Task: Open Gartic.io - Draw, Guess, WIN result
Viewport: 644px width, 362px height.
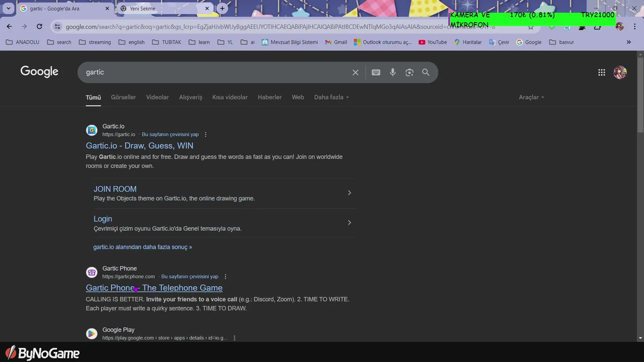Action: (139, 146)
